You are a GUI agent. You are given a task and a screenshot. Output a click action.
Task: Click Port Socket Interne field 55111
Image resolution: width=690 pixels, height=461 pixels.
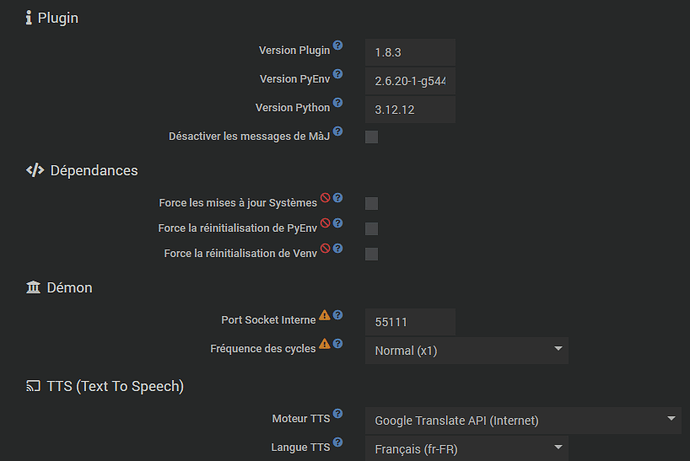coord(409,323)
